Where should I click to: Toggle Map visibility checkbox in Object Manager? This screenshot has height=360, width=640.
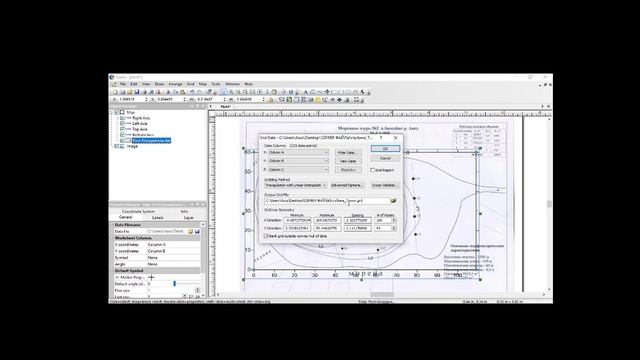click(117, 112)
